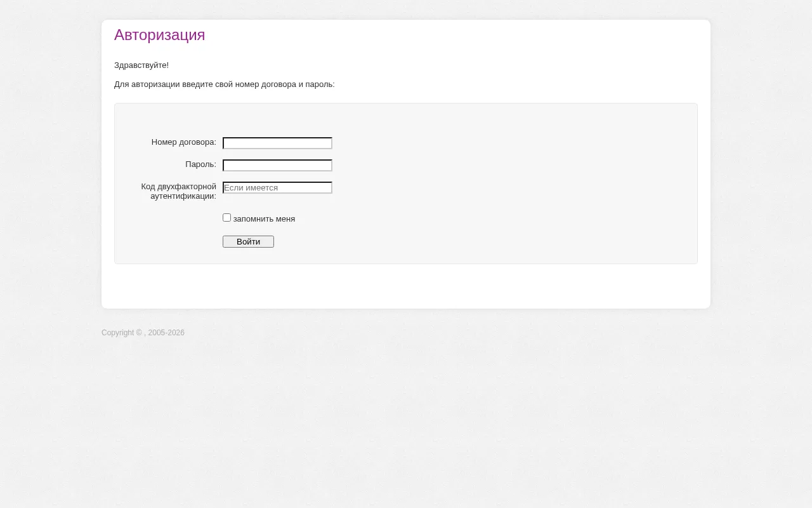Click the instruction line about номер договора и пароль
This screenshot has width=812, height=508.
tap(225, 84)
